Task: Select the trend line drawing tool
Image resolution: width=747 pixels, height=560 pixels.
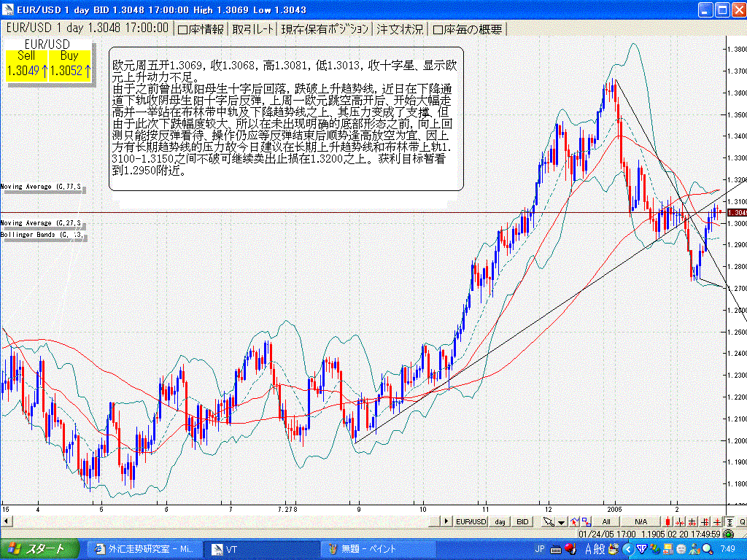Action: (x=575, y=522)
